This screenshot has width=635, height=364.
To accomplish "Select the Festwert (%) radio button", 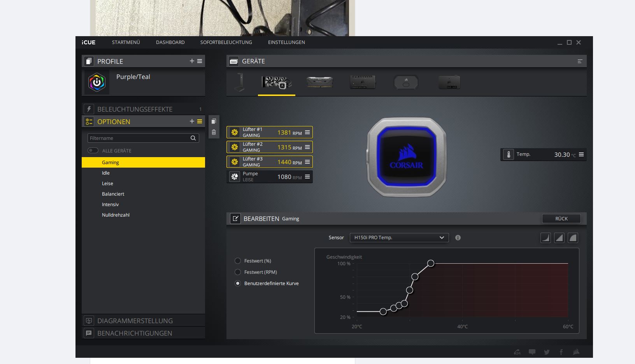I will pos(238,261).
